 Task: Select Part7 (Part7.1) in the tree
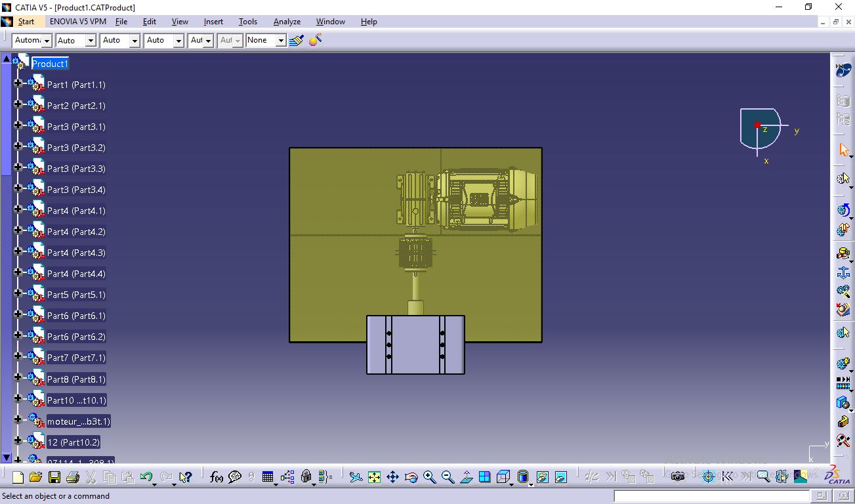pyautogui.click(x=76, y=358)
